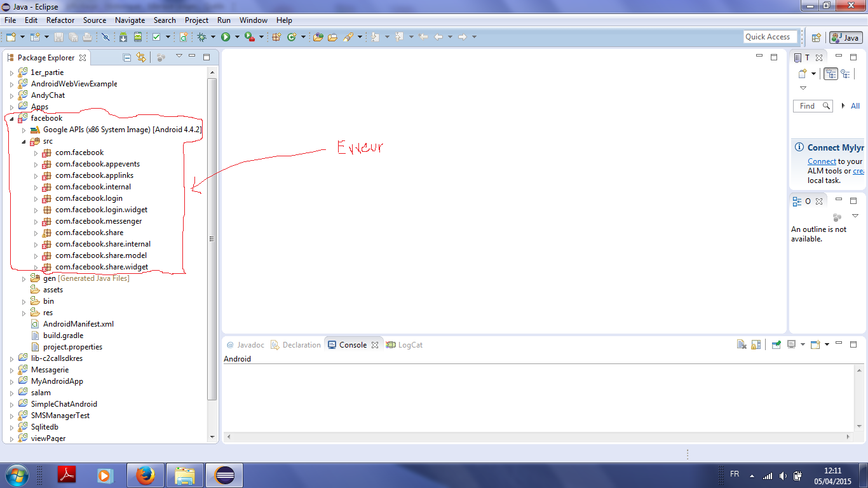Viewport: 868px width, 488px height.
Task: Select com.facebook.messenger package
Action: click(x=92, y=221)
